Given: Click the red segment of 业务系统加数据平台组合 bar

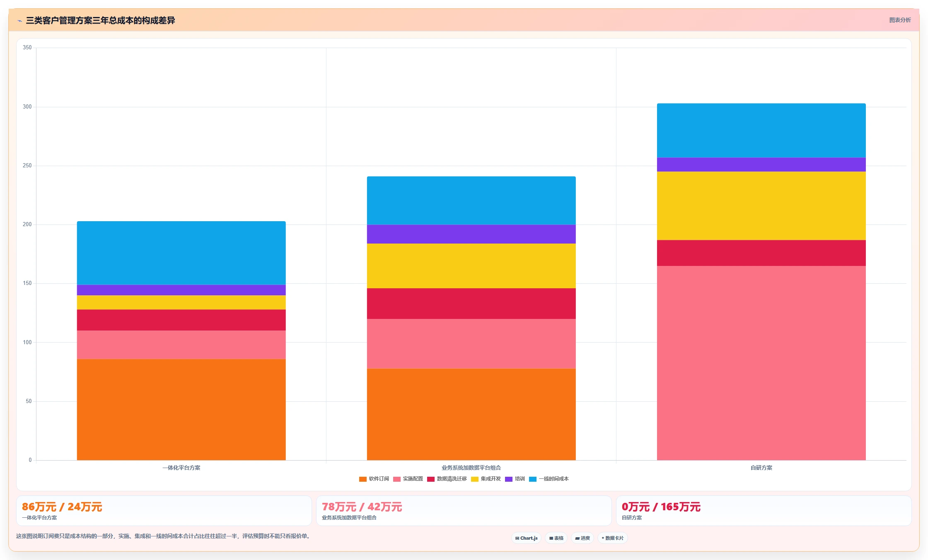Looking at the screenshot, I should [471, 304].
